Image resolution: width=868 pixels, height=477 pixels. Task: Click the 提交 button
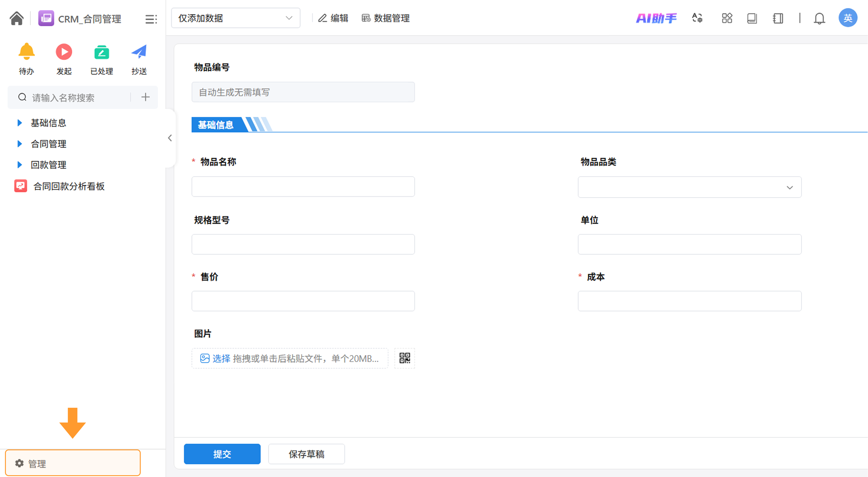tap(222, 454)
